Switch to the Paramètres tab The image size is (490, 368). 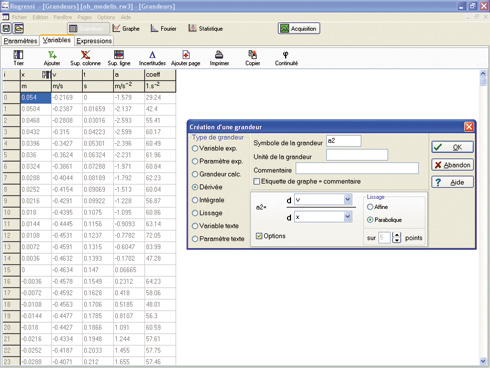point(20,41)
